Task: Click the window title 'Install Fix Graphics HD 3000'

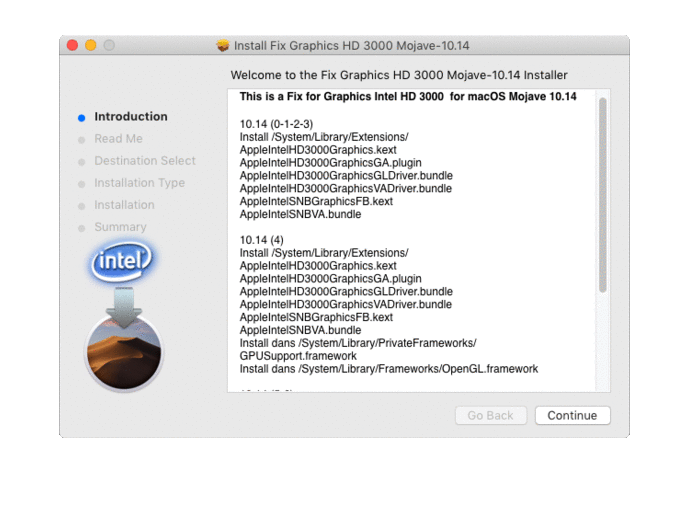Action: click(x=351, y=46)
